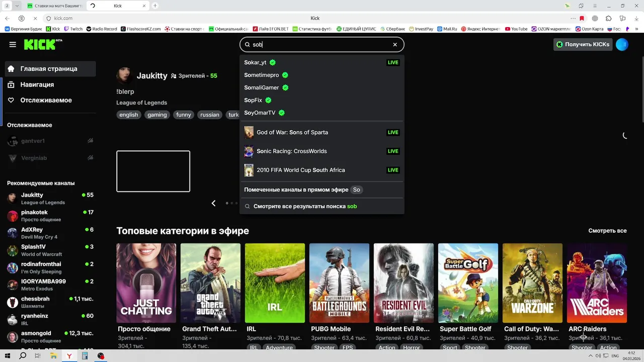
Task: Click browser bookmark icon in address bar
Action: click(582, 18)
